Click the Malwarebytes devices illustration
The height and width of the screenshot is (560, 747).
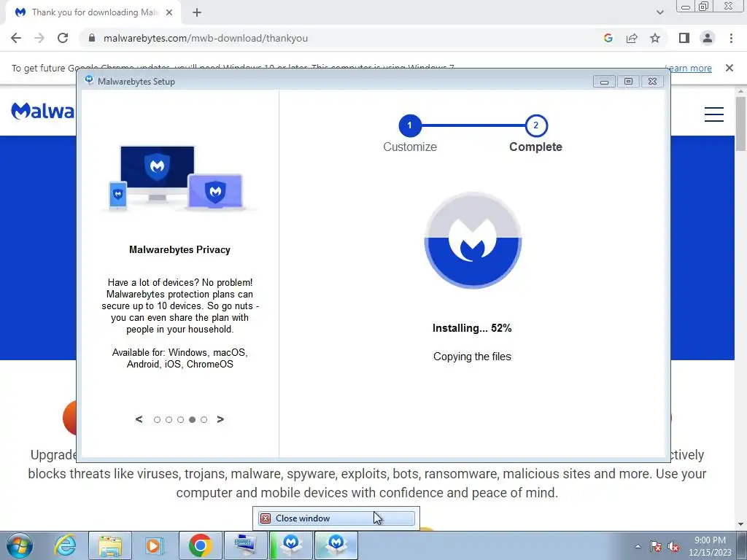pyautogui.click(x=179, y=179)
